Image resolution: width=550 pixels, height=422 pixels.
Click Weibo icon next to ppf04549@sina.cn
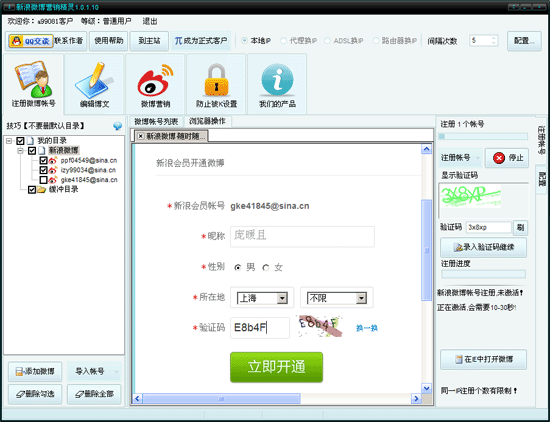coord(53,161)
